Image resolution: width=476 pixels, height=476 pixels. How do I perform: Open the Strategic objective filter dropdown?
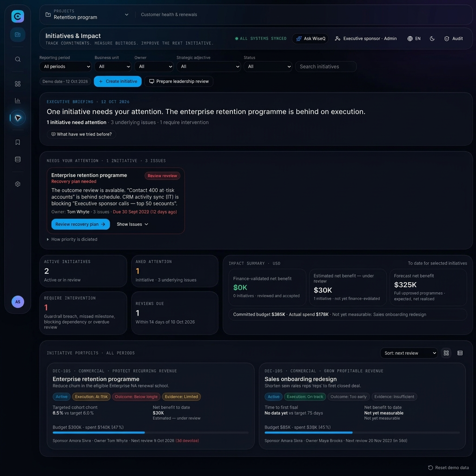pos(209,66)
